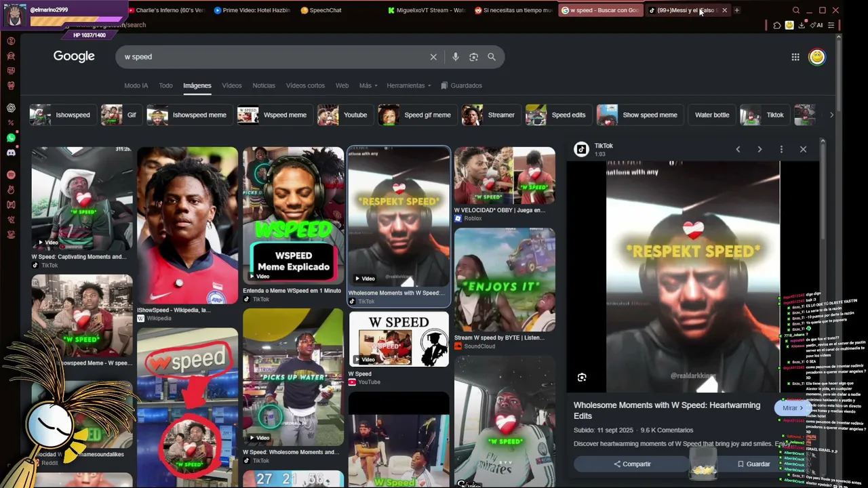Image resolution: width=868 pixels, height=488 pixels.
Task: Open the W Speed Captivating Moments thumbnail
Action: [82, 199]
